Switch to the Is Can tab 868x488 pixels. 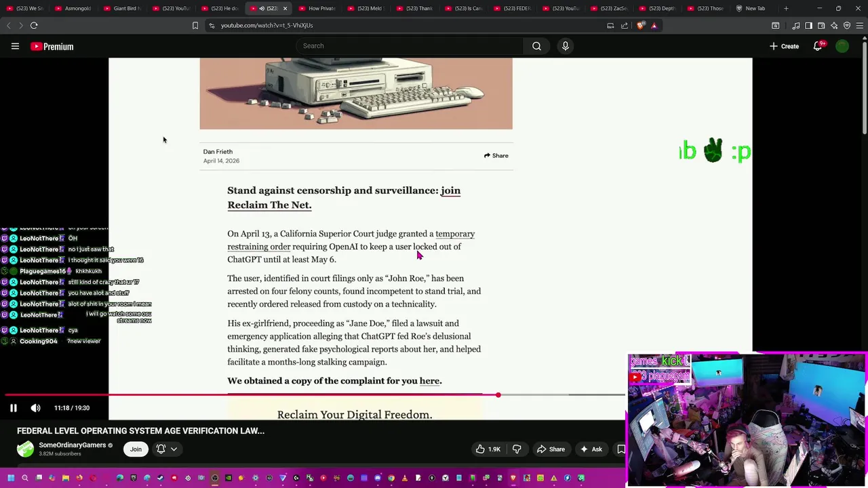coord(462,8)
